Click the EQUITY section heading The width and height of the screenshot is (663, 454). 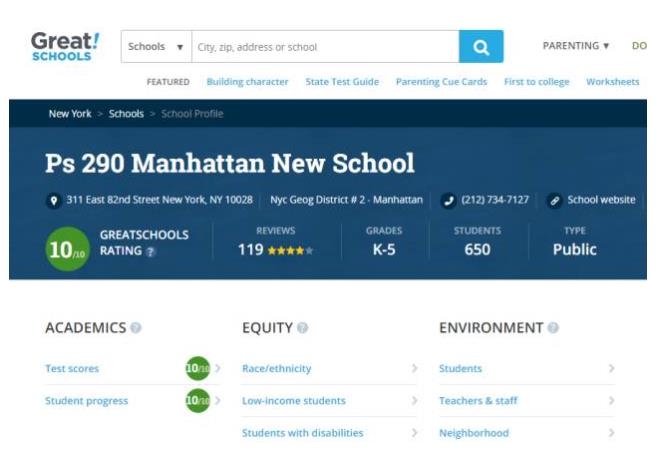tap(267, 328)
